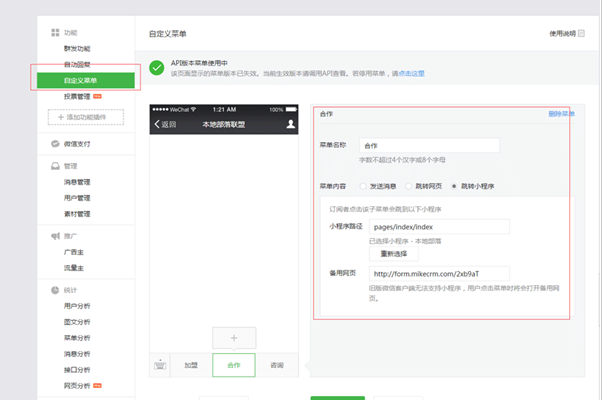605x400 pixels.
Task: Click the API版本菜单使用中 notice text
Action: (199, 63)
